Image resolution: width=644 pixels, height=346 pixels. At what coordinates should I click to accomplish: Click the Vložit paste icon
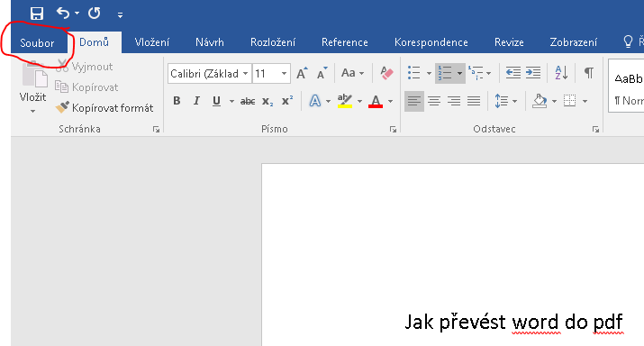[34, 75]
